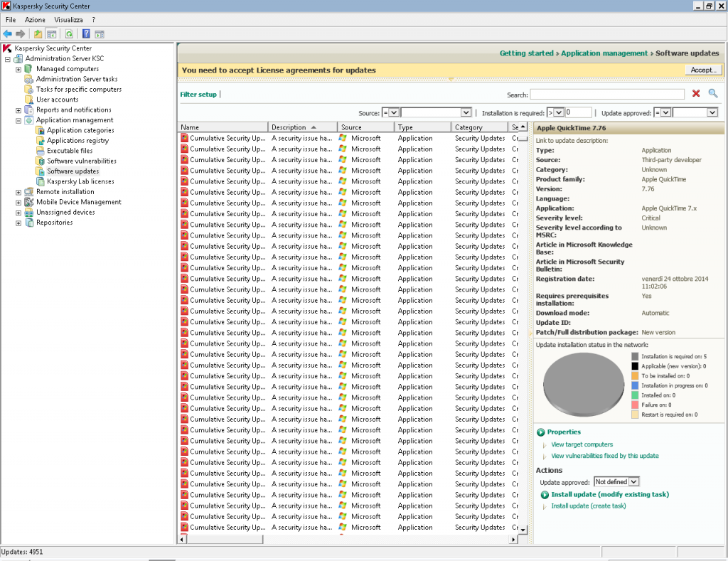Go to Application management breadcrumb link
728x561 pixels.
pos(604,53)
